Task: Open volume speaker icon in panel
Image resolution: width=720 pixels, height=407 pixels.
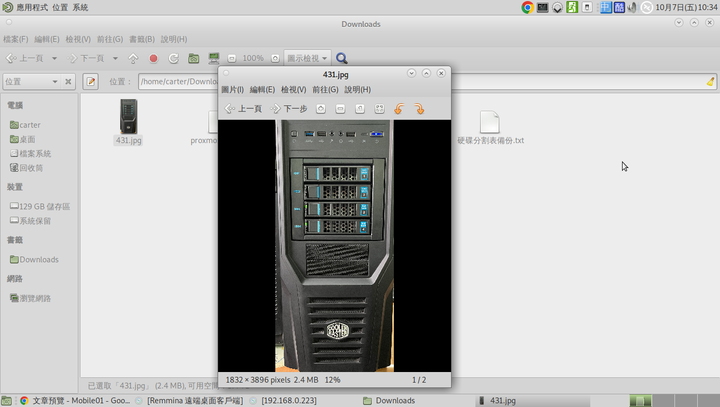Action: coord(632,7)
